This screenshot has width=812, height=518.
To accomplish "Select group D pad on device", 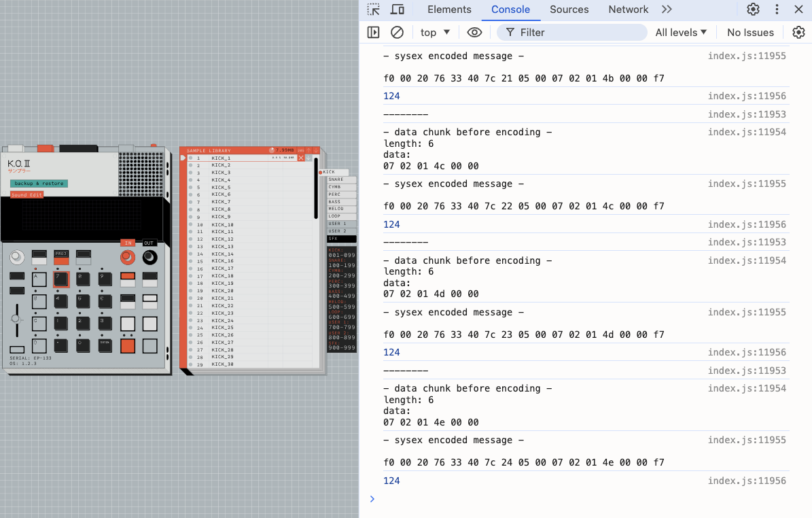I will coord(39,345).
